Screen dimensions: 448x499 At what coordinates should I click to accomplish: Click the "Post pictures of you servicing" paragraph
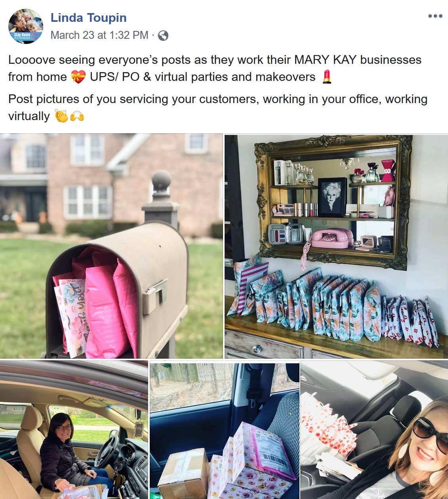[218, 107]
